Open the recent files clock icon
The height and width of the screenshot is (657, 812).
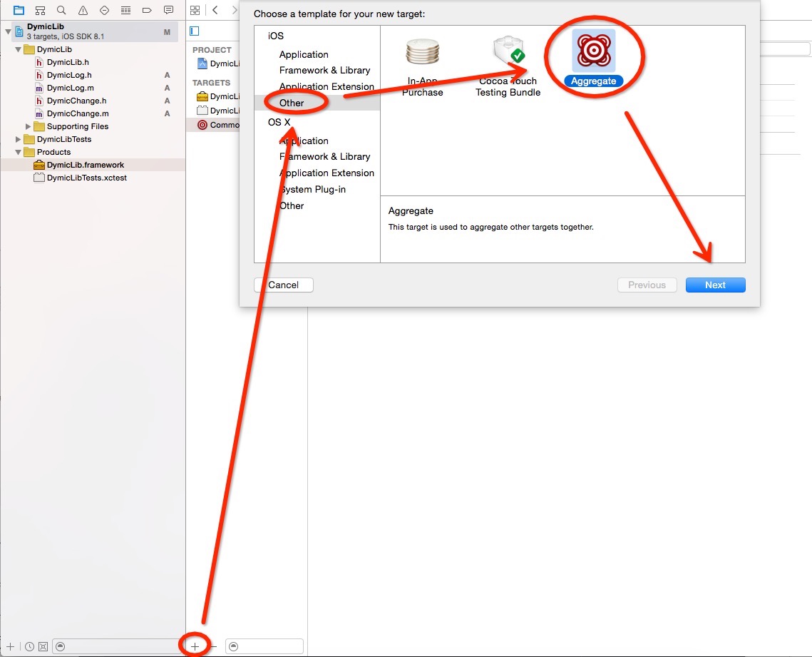click(29, 646)
